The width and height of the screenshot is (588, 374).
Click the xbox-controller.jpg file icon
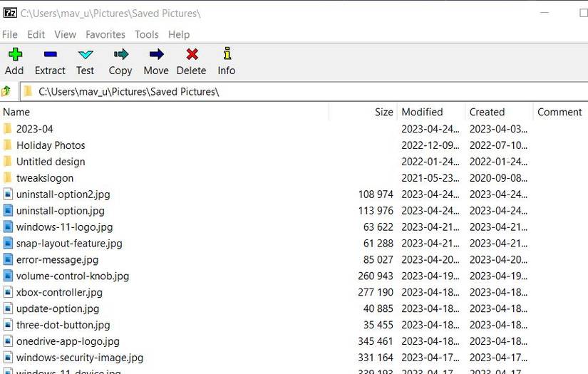[8, 292]
